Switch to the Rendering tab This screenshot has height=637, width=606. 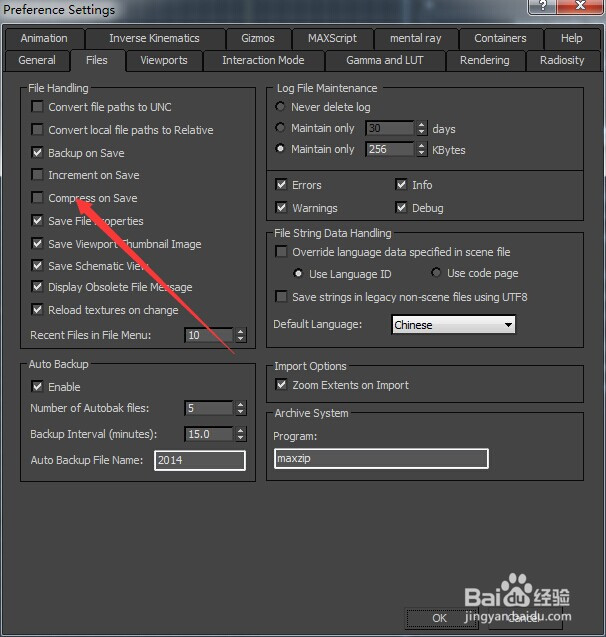pyautogui.click(x=485, y=61)
